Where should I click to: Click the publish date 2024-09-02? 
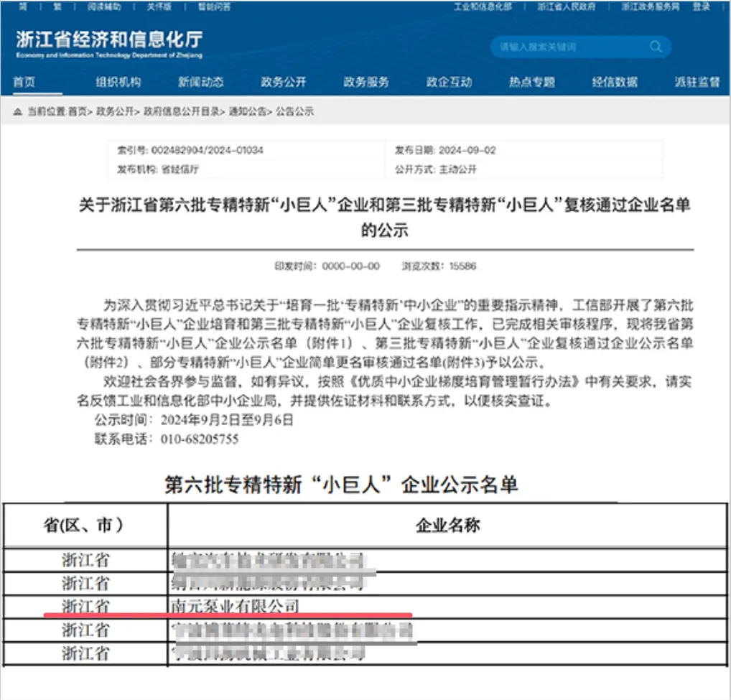point(467,150)
